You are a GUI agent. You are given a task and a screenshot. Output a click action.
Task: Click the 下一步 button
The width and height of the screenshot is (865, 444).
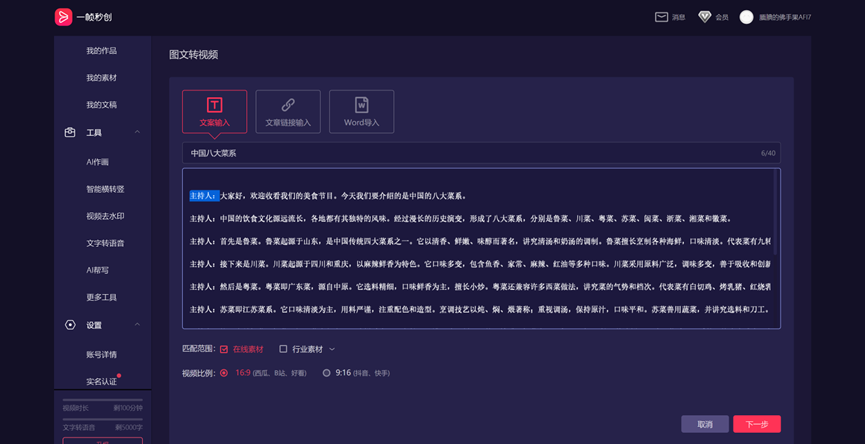click(756, 424)
